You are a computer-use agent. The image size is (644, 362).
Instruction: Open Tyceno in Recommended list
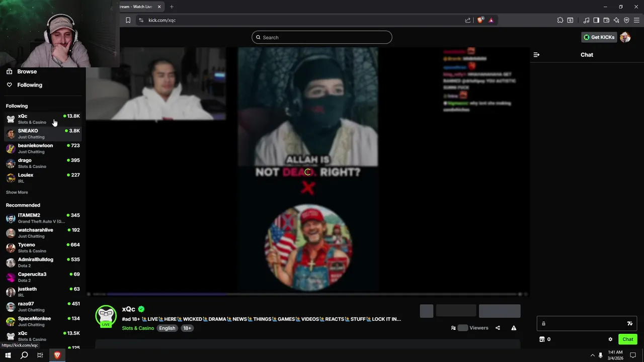[43, 247]
